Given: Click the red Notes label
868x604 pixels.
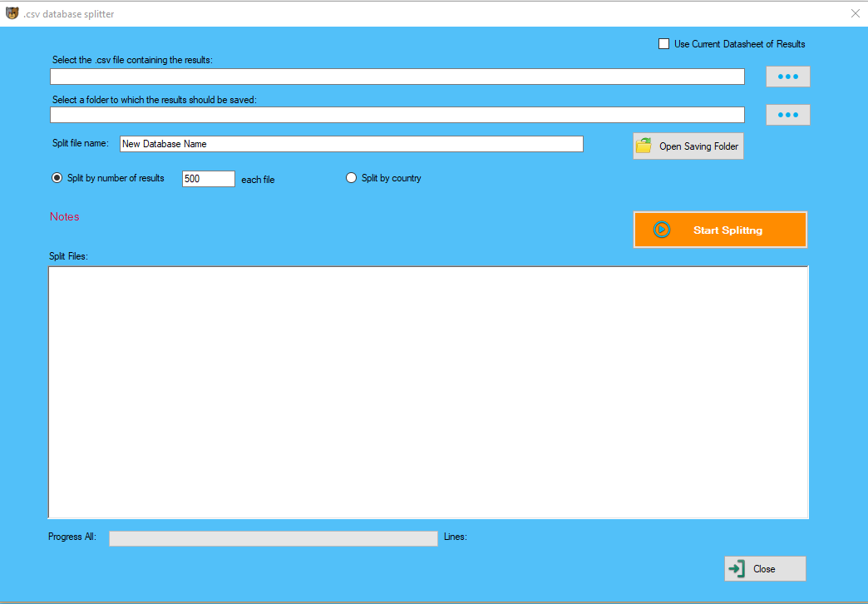Looking at the screenshot, I should tap(65, 217).
